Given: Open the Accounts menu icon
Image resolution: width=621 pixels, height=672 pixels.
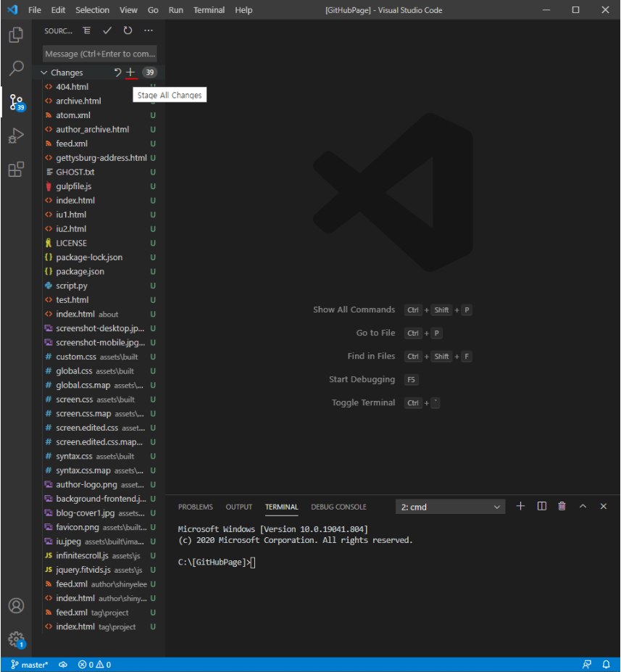Looking at the screenshot, I should coord(16,605).
